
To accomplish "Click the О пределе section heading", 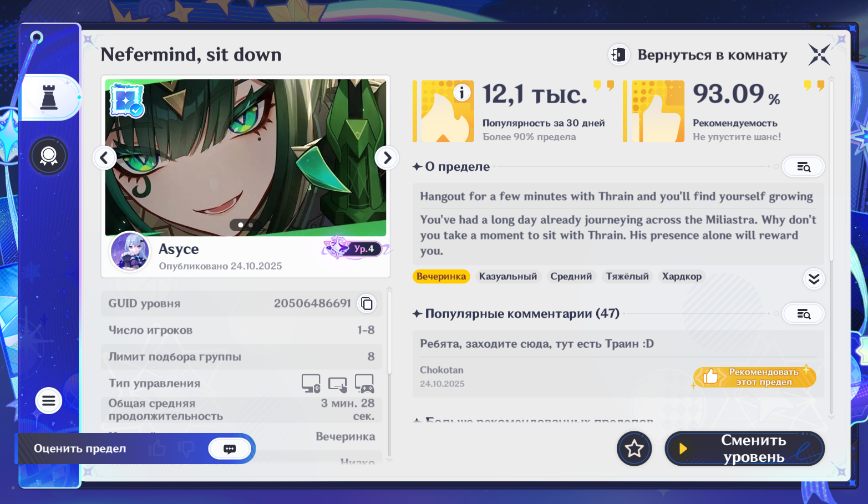I will pos(458,167).
